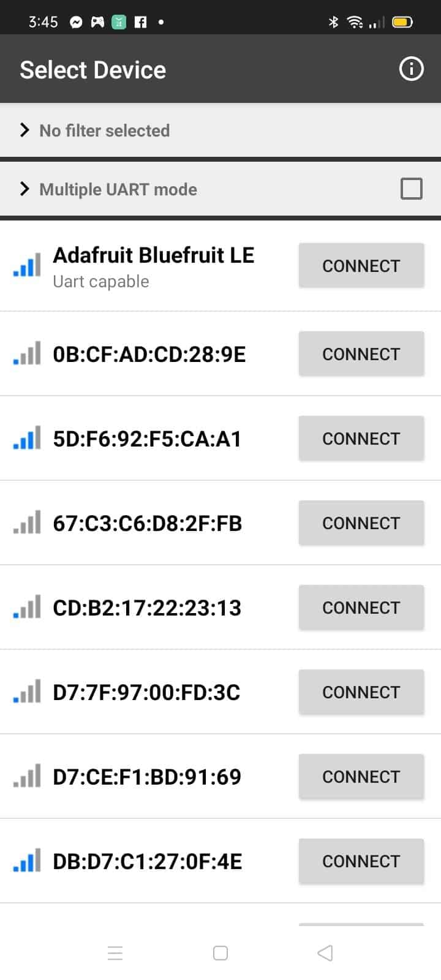Image resolution: width=441 pixels, height=980 pixels.
Task: Tap Bluetooth icon in status bar
Action: click(x=333, y=22)
